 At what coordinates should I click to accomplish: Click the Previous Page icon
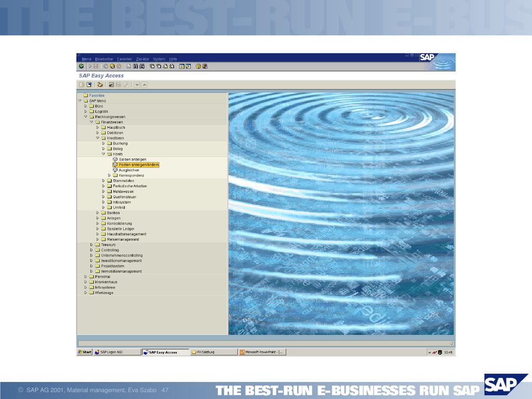click(158, 66)
